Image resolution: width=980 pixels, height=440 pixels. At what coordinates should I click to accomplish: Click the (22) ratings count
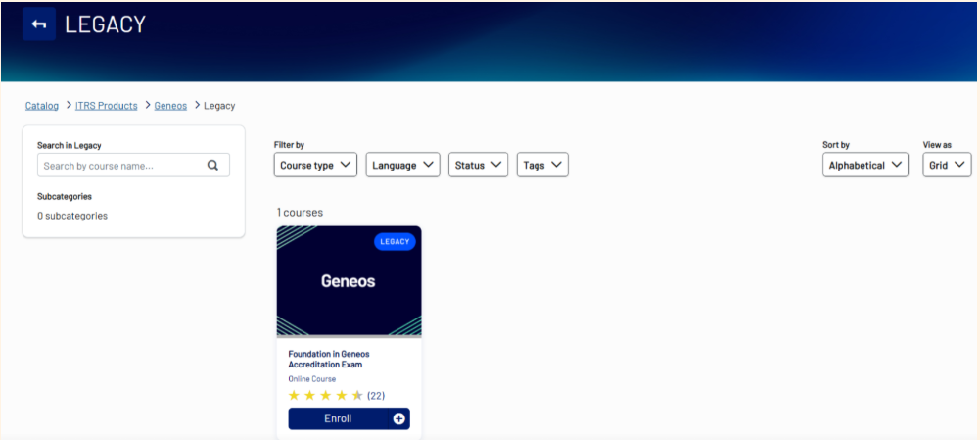coord(376,396)
